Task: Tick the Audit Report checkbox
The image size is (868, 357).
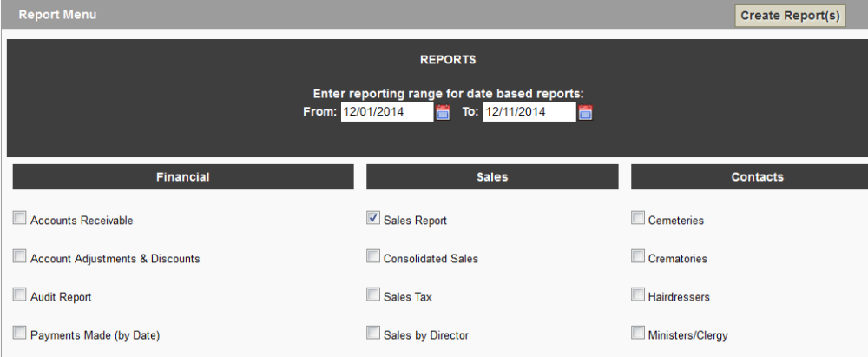Action: point(19,294)
